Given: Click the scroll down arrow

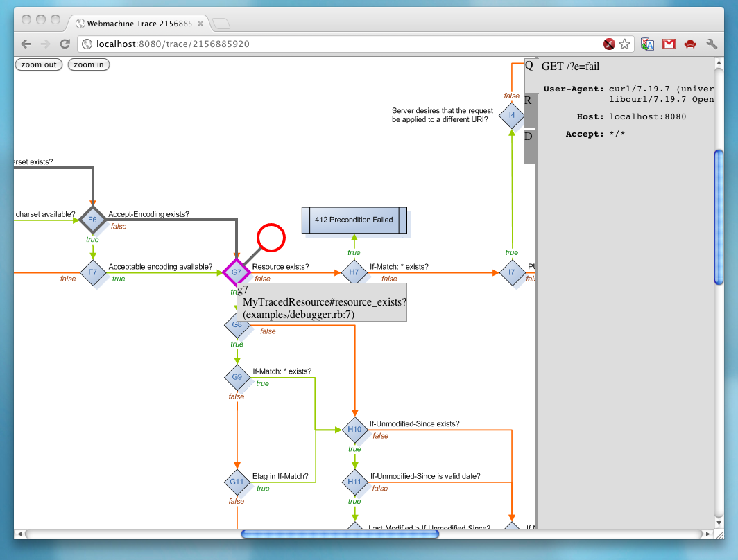Looking at the screenshot, I should [x=719, y=523].
